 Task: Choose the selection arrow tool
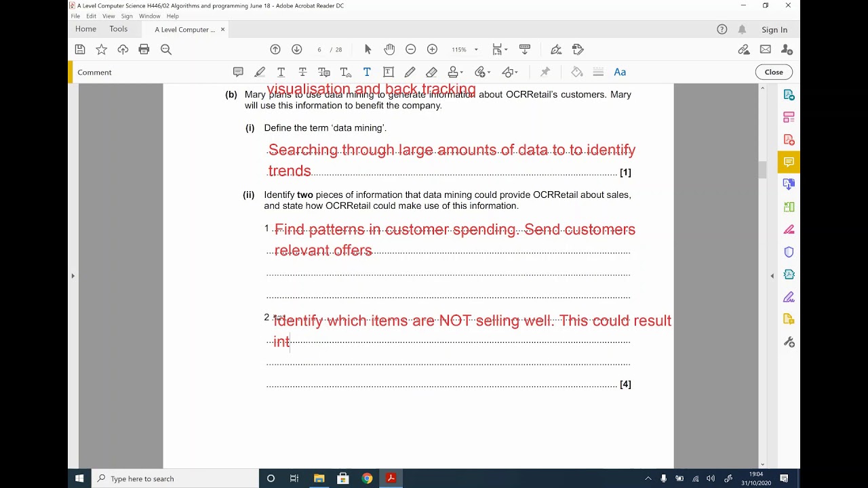click(x=368, y=49)
